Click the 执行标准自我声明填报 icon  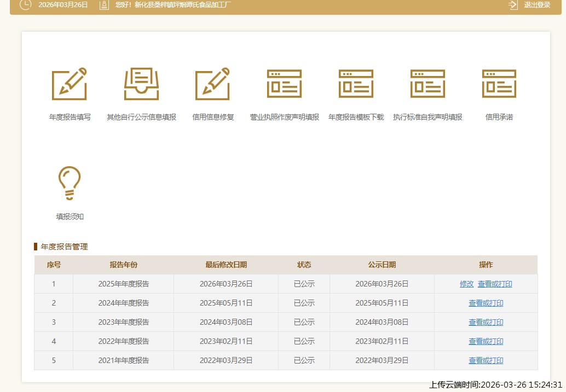coord(428,84)
